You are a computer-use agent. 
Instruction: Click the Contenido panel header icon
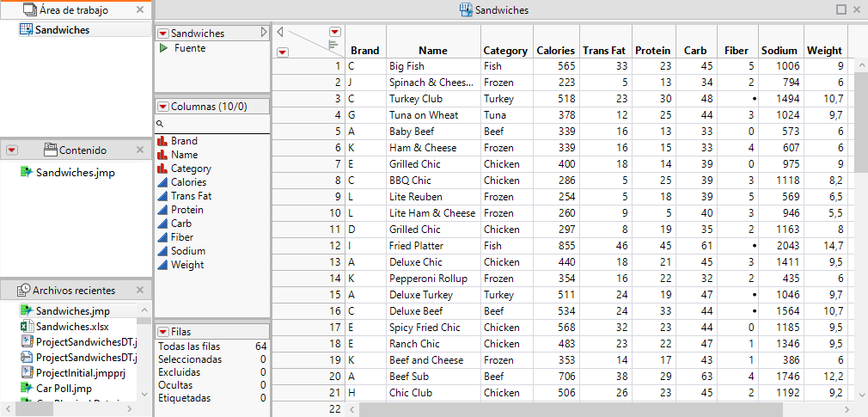51,150
